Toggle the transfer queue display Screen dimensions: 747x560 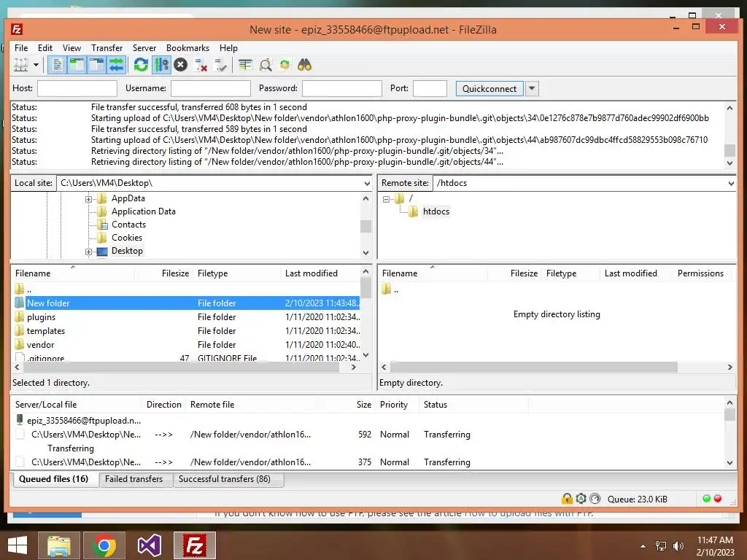point(116,65)
